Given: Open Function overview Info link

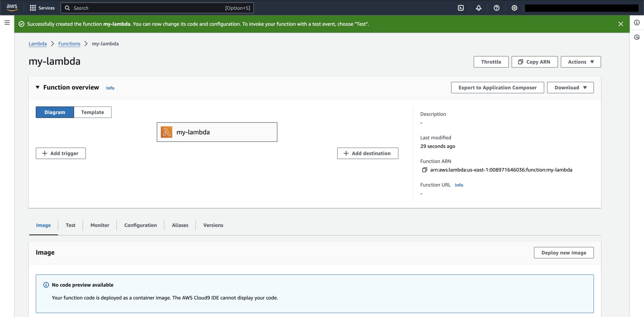Looking at the screenshot, I should (x=110, y=88).
